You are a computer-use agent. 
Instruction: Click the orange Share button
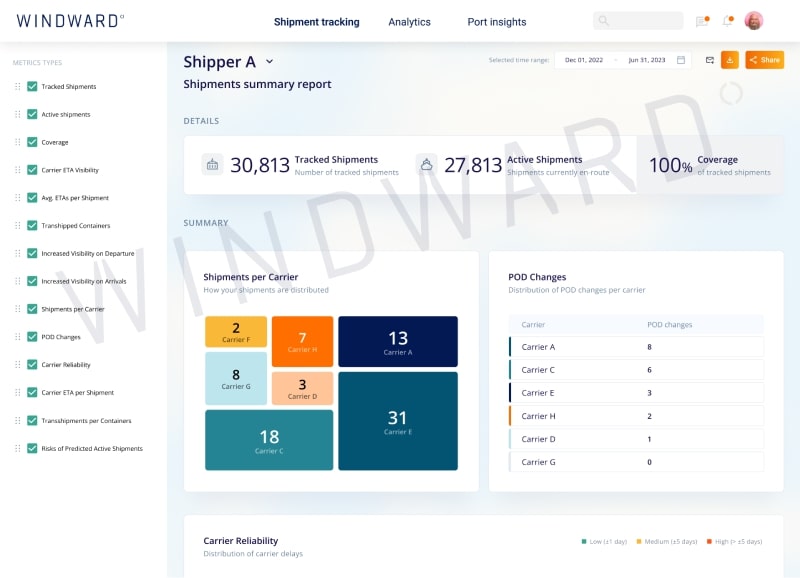coord(764,60)
